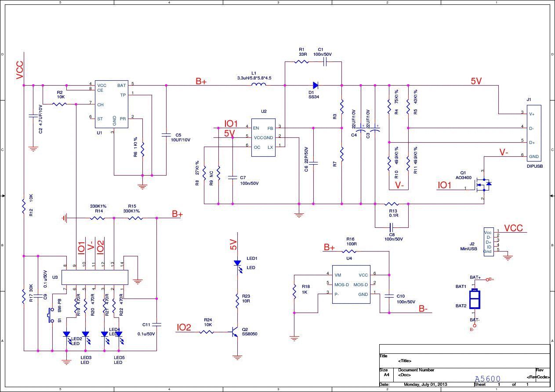Click the <Title> field in title block
Image resolution: width=555 pixels, height=392 pixels.
405,361
